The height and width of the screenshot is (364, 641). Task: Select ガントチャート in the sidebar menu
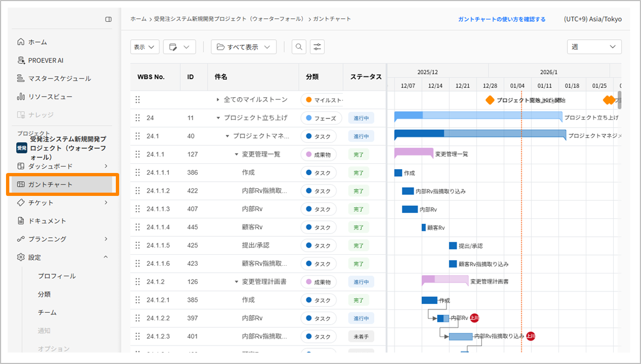tap(50, 184)
